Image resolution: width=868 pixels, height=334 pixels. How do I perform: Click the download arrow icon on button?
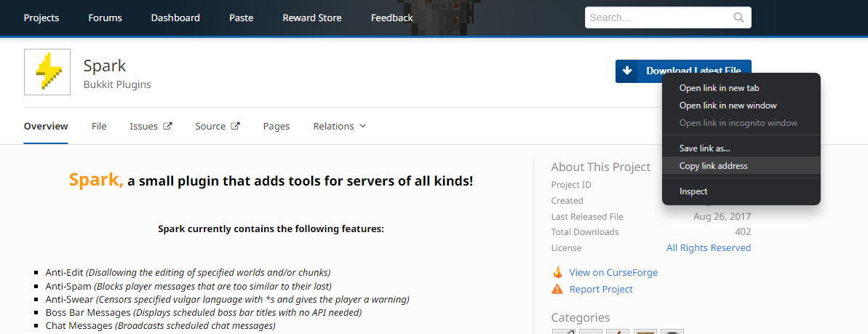pos(627,71)
